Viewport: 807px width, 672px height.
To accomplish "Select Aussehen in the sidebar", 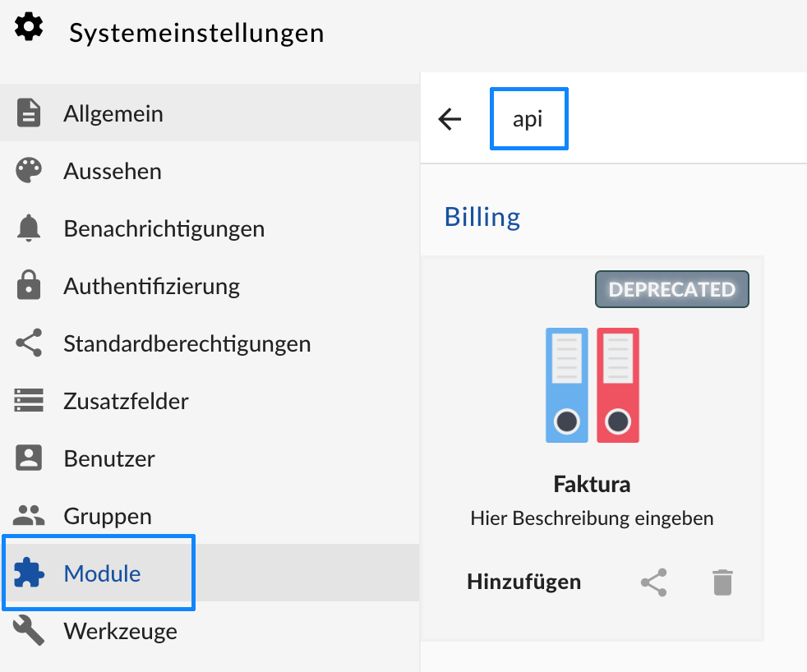I will (113, 171).
